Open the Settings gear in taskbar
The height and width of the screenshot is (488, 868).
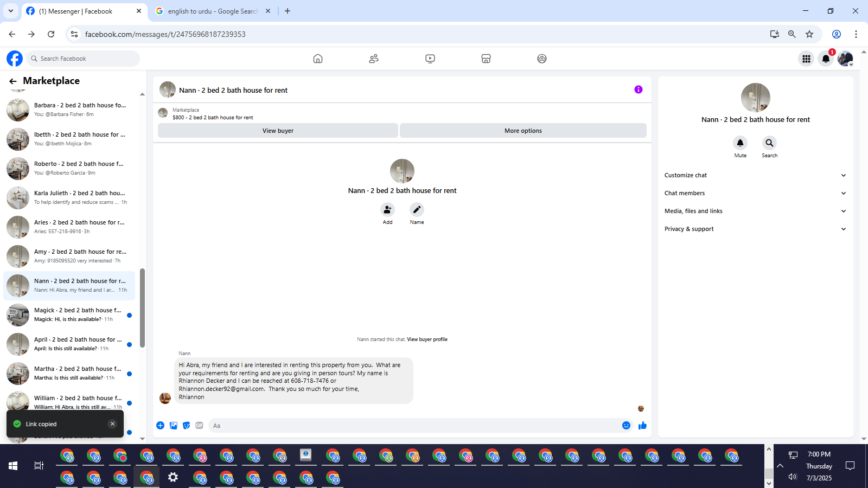[173, 477]
